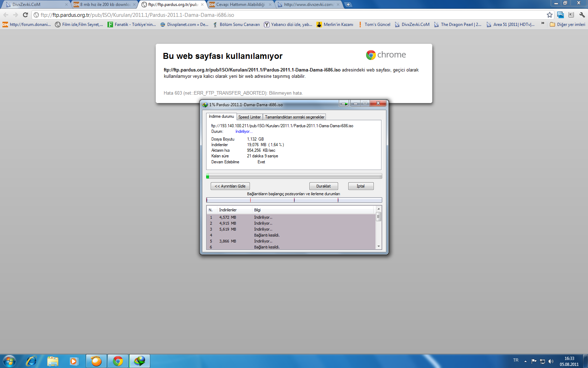The width and height of the screenshot is (588, 368).
Task: Click the gray K extension icon in Chrome's toolbar
Action: point(571,15)
